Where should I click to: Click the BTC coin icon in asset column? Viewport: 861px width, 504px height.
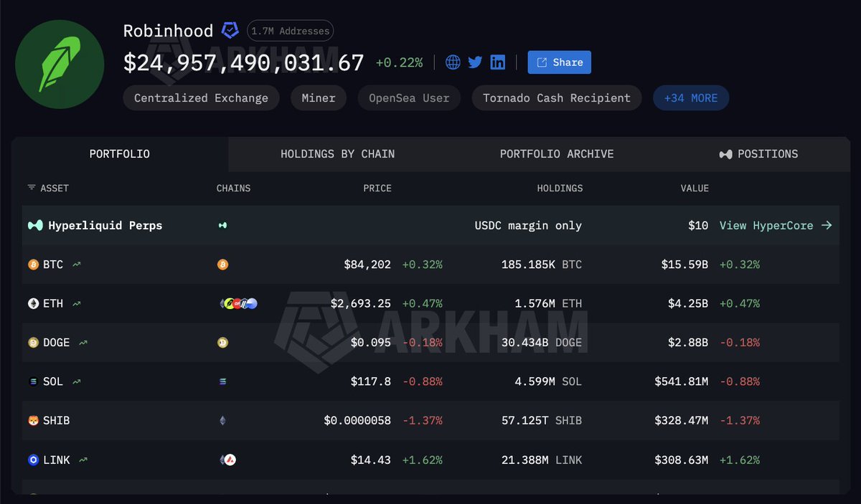(x=33, y=265)
